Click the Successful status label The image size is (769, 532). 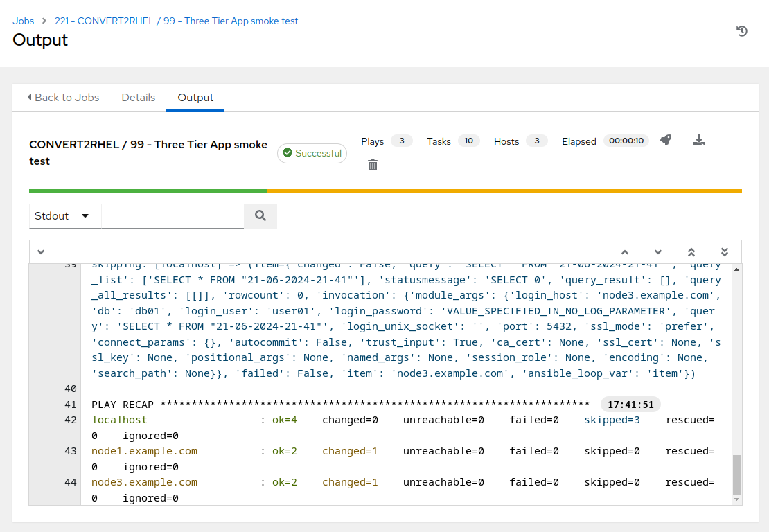(312, 153)
